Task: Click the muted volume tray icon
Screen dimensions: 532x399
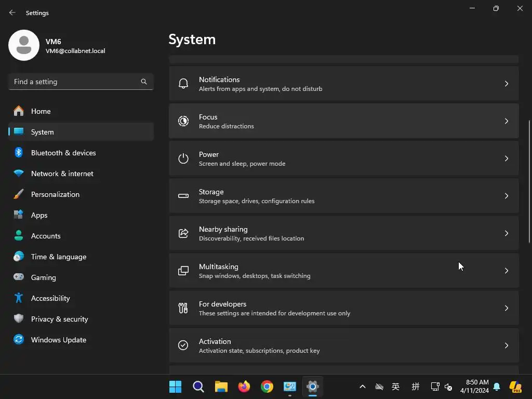Action: click(x=448, y=387)
